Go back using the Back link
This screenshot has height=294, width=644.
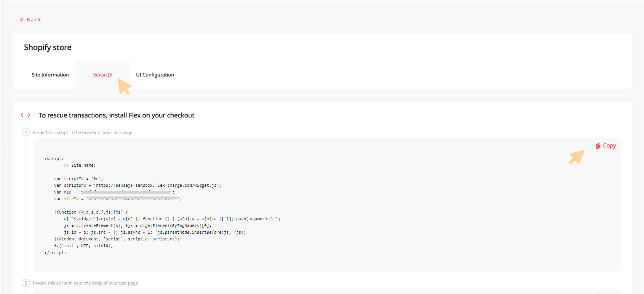pyautogui.click(x=30, y=20)
